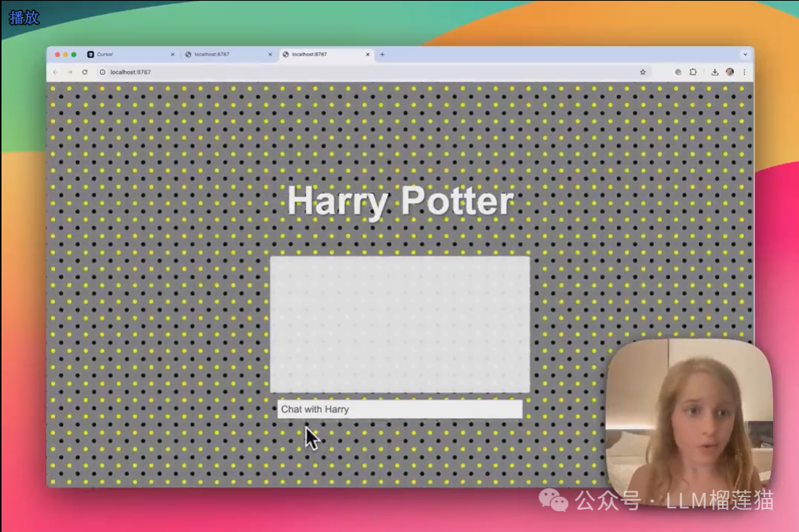Click the Harry Potter heading
This screenshot has height=532, width=799.
point(399,201)
